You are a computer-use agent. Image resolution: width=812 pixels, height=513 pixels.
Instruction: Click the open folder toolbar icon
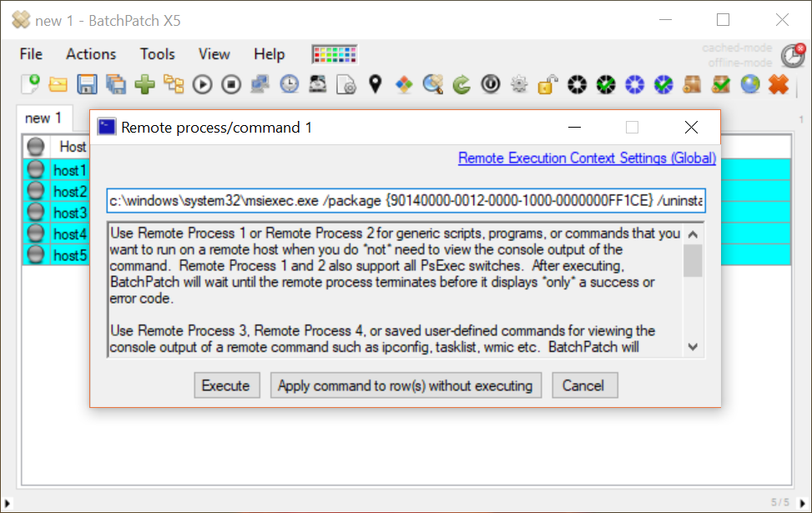(x=58, y=84)
